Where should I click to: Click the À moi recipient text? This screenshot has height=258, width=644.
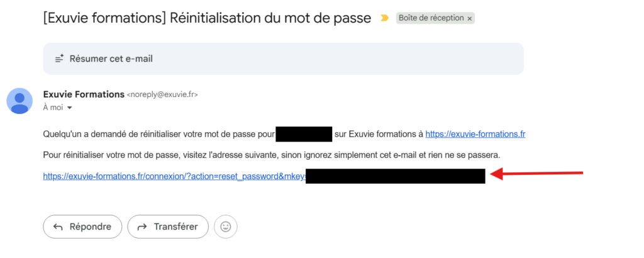tap(53, 108)
